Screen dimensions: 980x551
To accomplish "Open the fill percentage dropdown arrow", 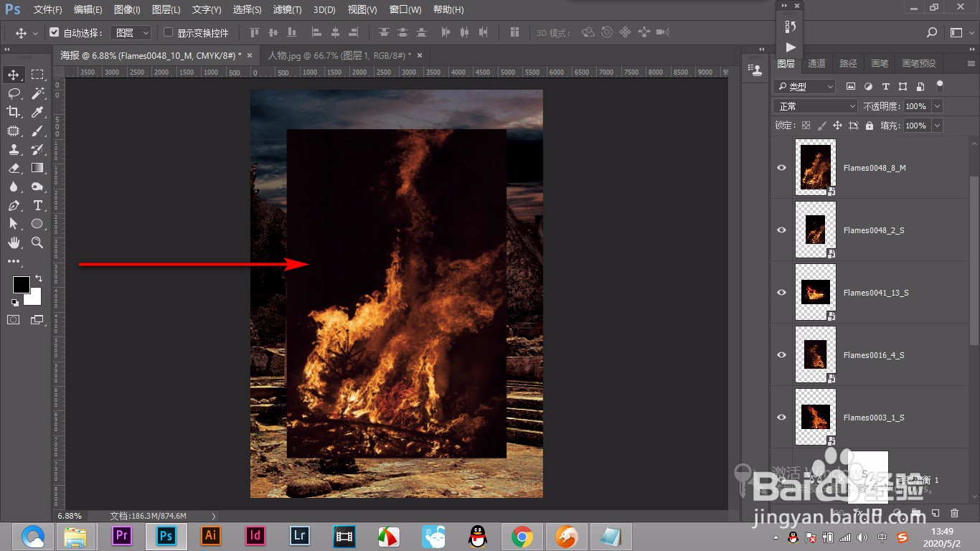I will [x=936, y=126].
